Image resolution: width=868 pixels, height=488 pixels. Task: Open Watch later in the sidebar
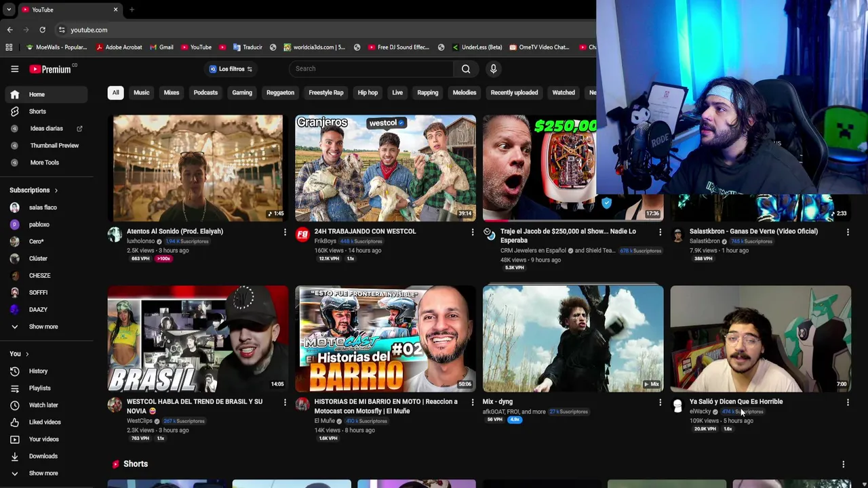[x=45, y=405]
